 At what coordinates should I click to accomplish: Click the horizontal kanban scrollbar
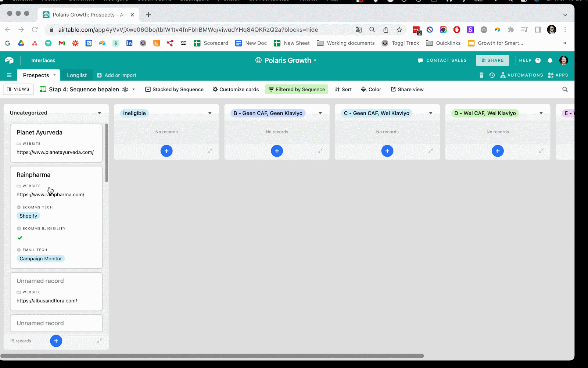(212, 356)
